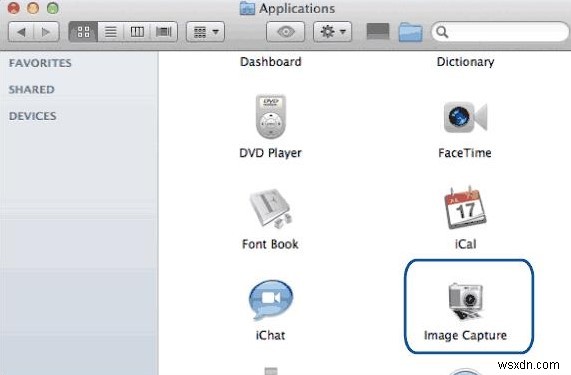Expand the SHARED sidebar section

click(x=32, y=90)
